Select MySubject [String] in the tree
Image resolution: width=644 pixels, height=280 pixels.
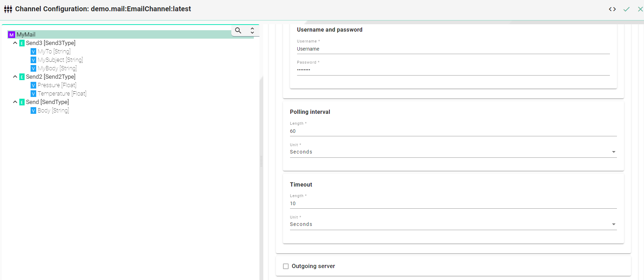pos(60,60)
